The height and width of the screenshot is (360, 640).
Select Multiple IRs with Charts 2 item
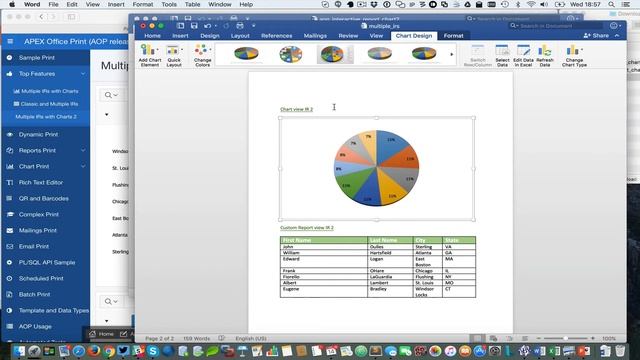tap(46, 117)
